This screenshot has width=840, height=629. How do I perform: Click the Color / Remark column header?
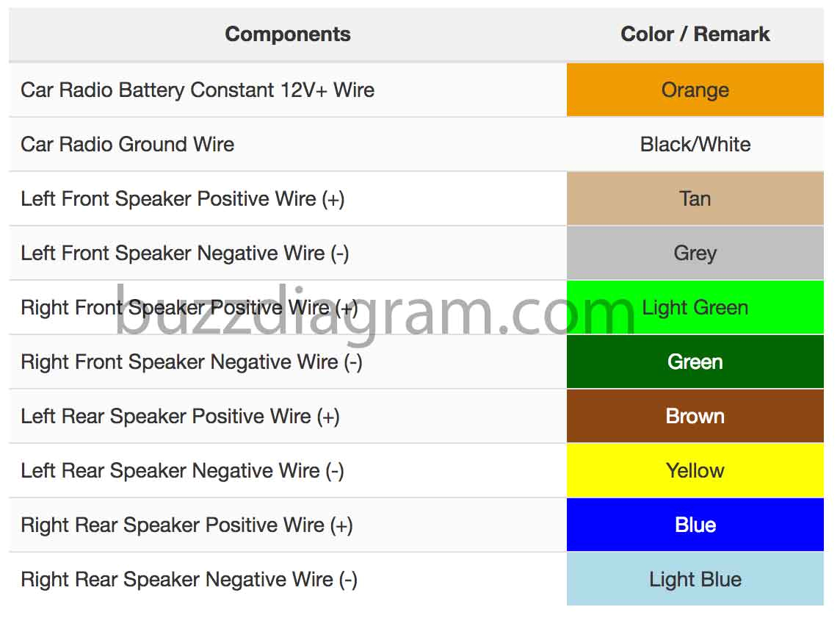click(x=695, y=35)
